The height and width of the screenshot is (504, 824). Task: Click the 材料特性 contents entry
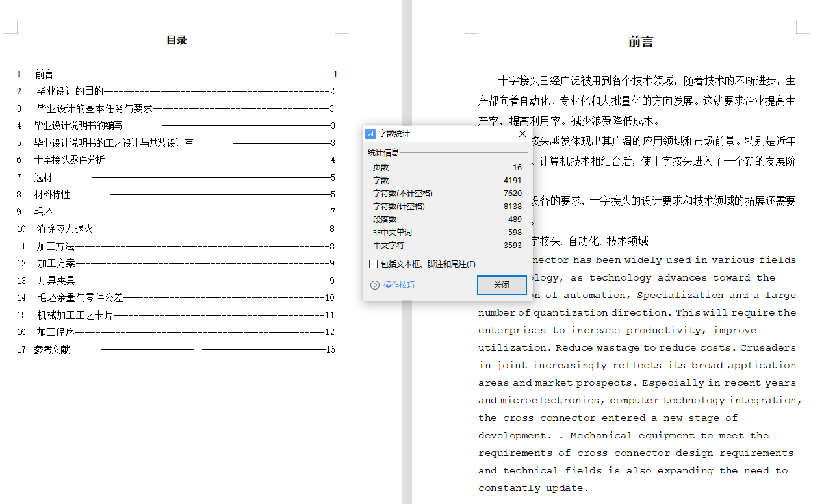coord(52,194)
